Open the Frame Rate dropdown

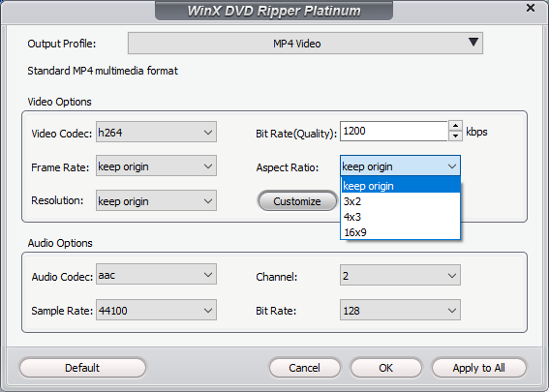click(x=156, y=166)
